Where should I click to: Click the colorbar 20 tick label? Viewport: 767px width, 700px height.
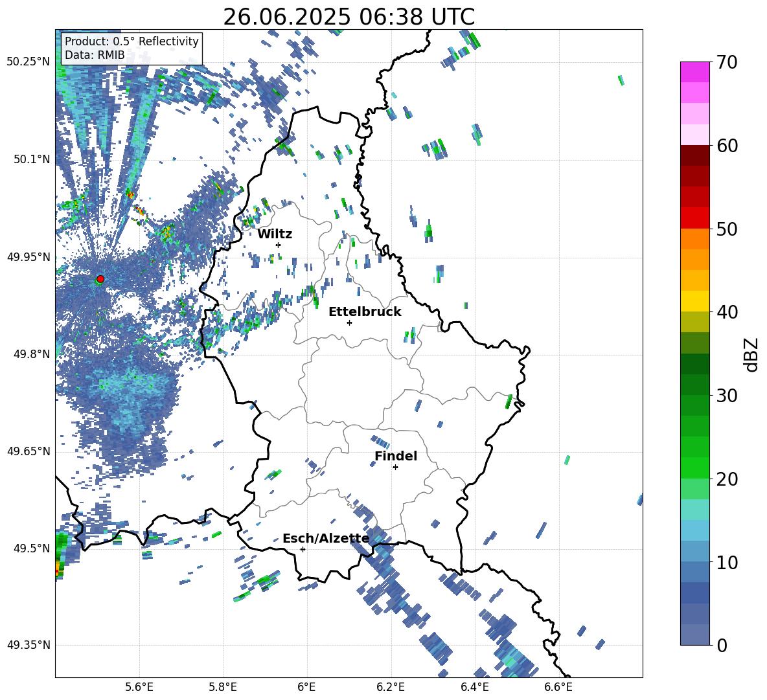coord(727,479)
